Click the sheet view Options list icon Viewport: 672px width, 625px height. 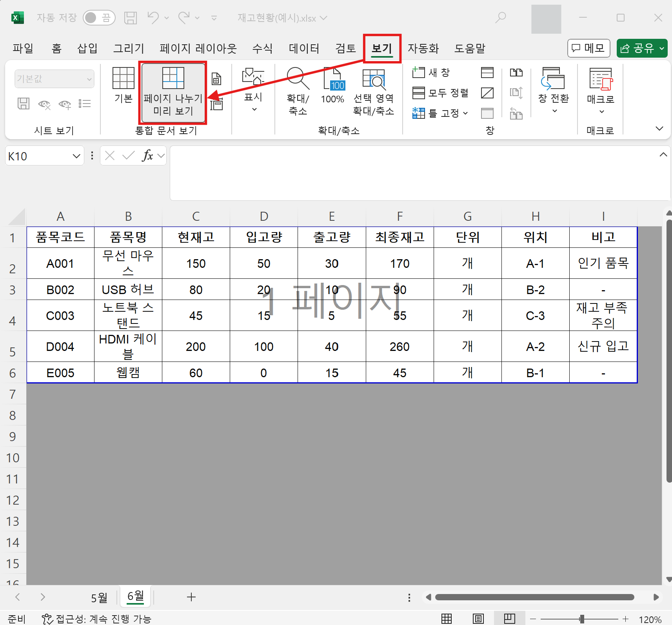click(85, 104)
